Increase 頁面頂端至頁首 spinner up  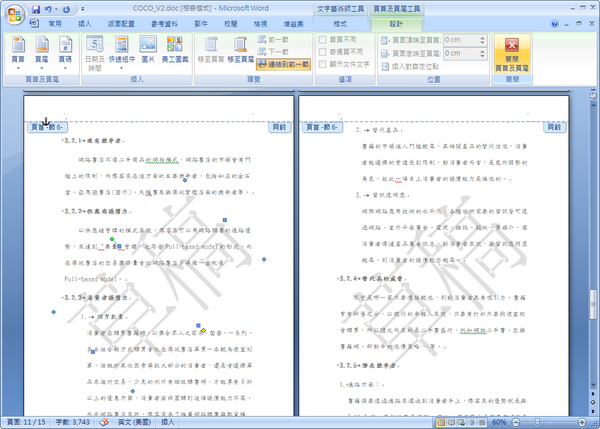click(x=483, y=38)
